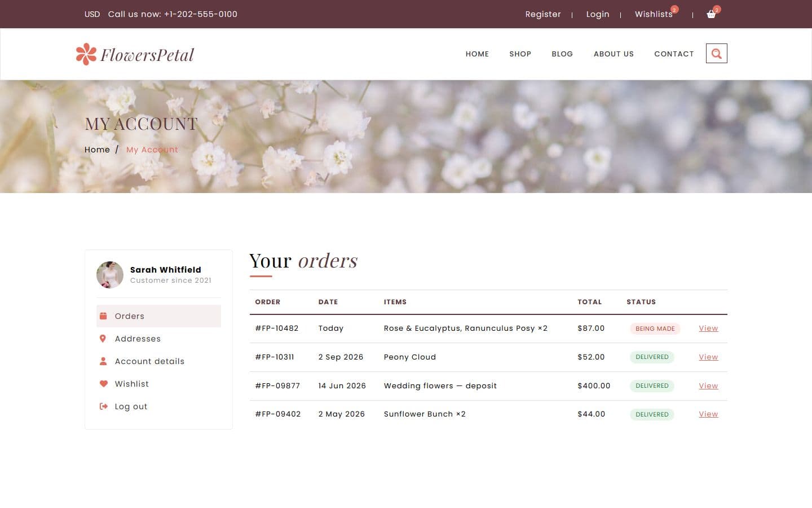The image size is (812, 508).
Task: Click the Orders calendar icon in sidebar
Action: coord(103,316)
